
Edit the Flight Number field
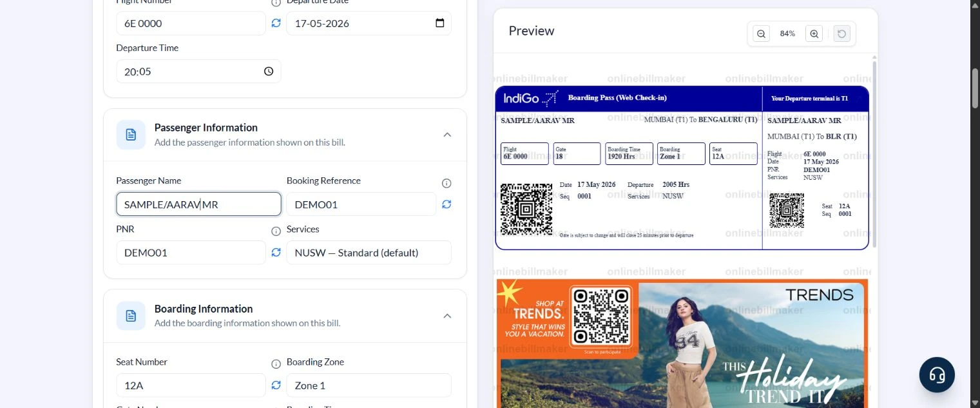(x=191, y=23)
